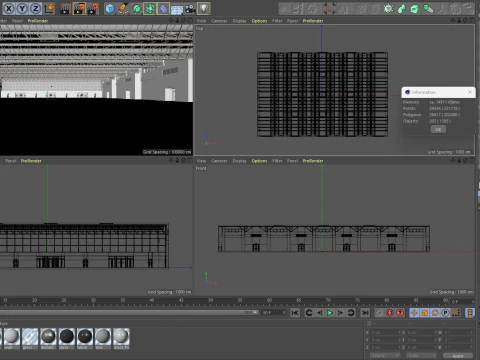Screen dimensions: 480x360
Task: Play the animation forward
Action: [330, 313]
